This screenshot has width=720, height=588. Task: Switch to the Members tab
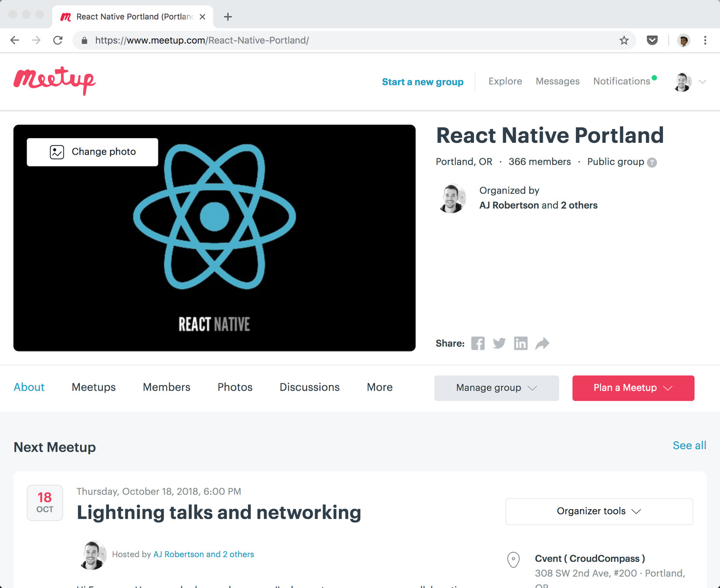[166, 387]
